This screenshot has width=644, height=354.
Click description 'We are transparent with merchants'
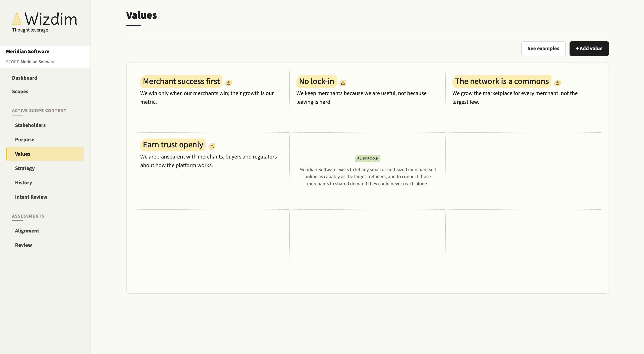click(x=209, y=161)
